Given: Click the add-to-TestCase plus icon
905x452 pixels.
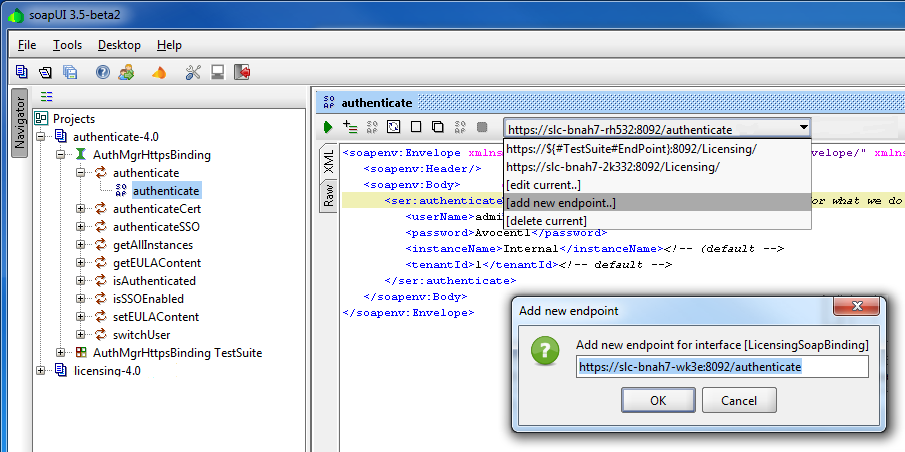Looking at the screenshot, I should 350,126.
